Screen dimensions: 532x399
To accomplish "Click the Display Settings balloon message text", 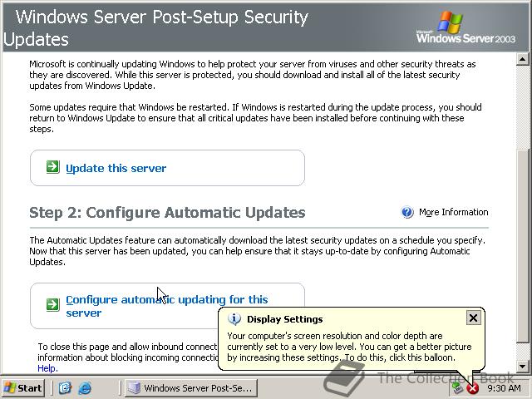I will [349, 347].
